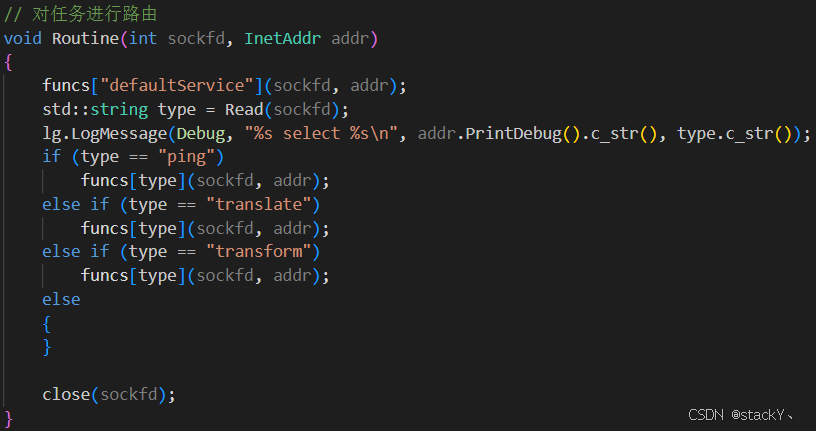Click the Read function call
The height and width of the screenshot is (431, 816).
point(244,109)
